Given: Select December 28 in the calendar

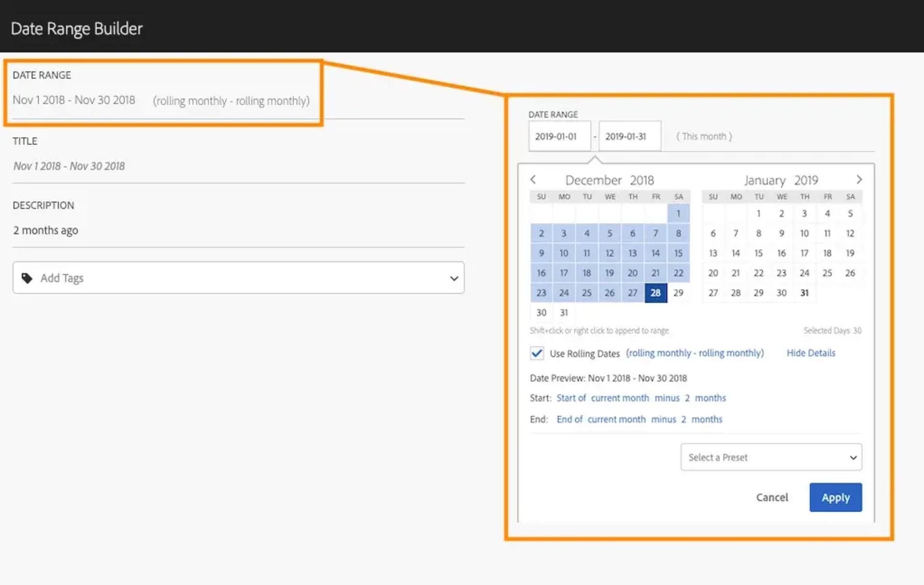Looking at the screenshot, I should (x=655, y=292).
